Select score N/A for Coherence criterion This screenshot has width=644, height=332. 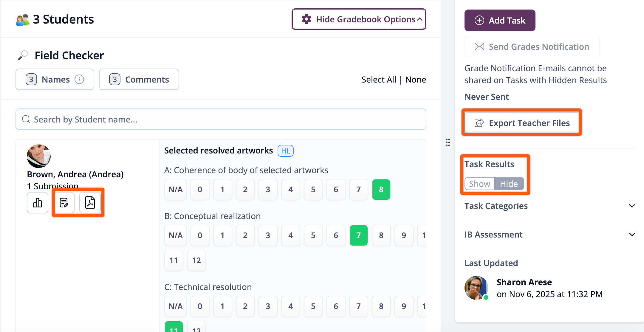pos(176,190)
